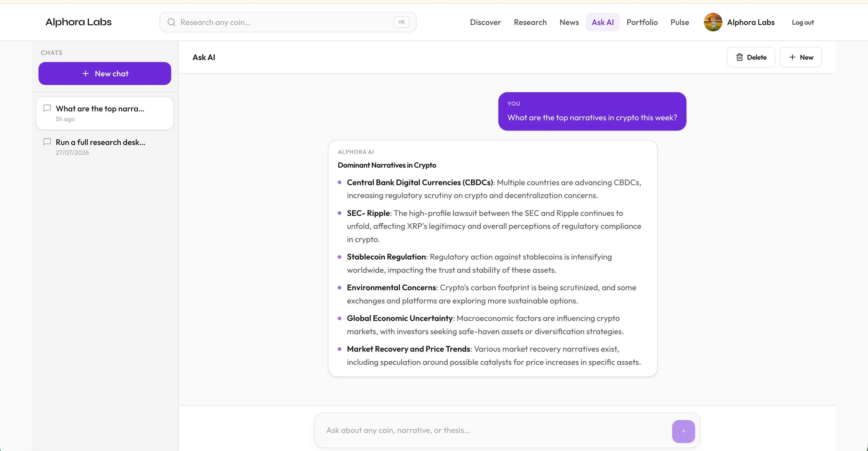Send message with the arrow button

[683, 431]
